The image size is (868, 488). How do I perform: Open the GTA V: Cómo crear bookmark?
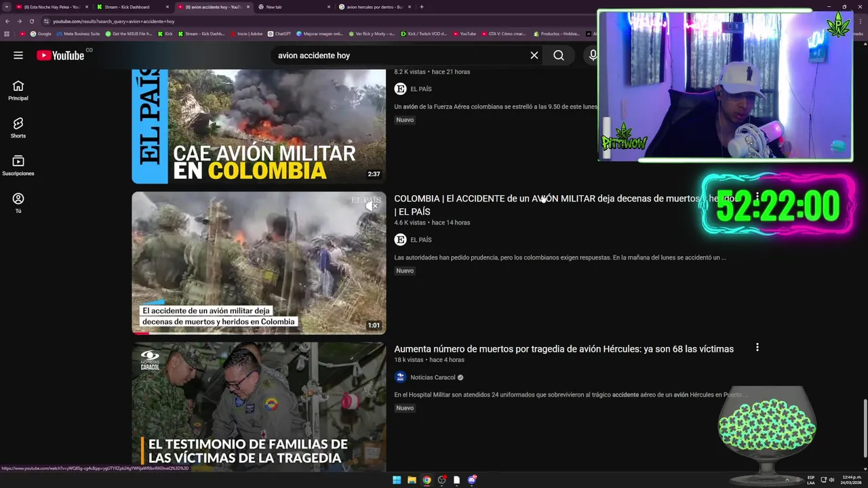coord(503,33)
